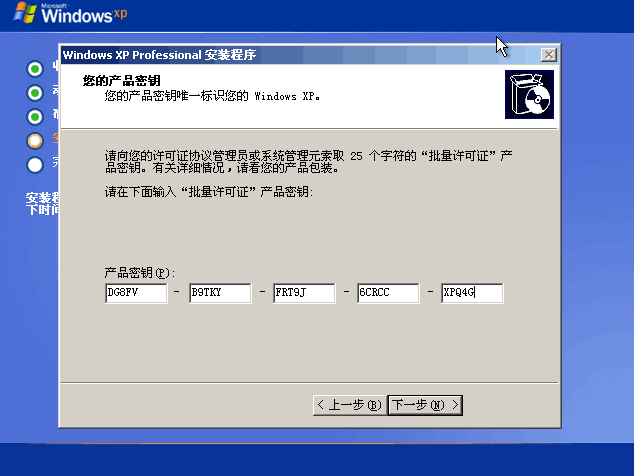The width and height of the screenshot is (634, 476).
Task: Select the second green step indicator
Action: click(35, 92)
